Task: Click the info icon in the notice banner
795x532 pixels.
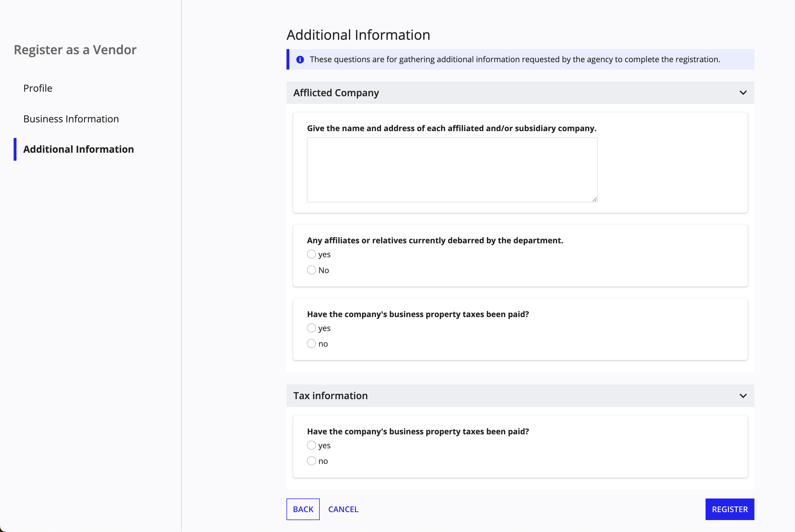Action: pyautogui.click(x=300, y=59)
